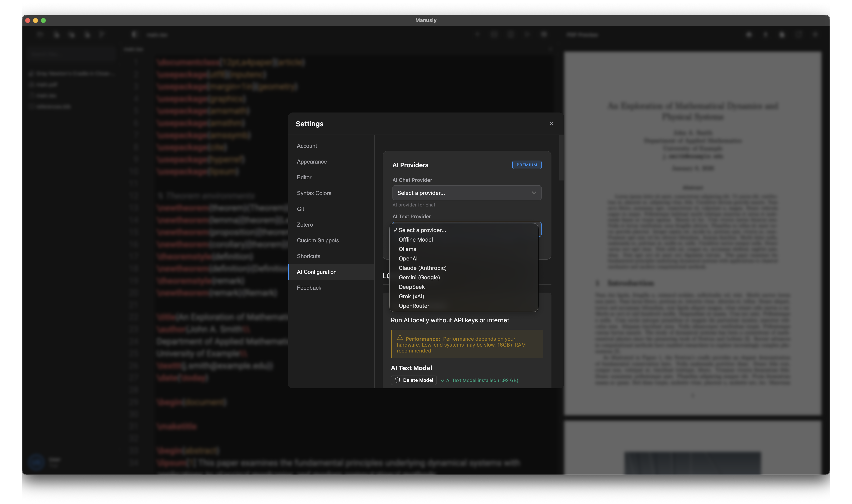The height and width of the screenshot is (504, 852).
Task: Click the PREMIUM badge beside AI Providers
Action: pyautogui.click(x=526, y=165)
